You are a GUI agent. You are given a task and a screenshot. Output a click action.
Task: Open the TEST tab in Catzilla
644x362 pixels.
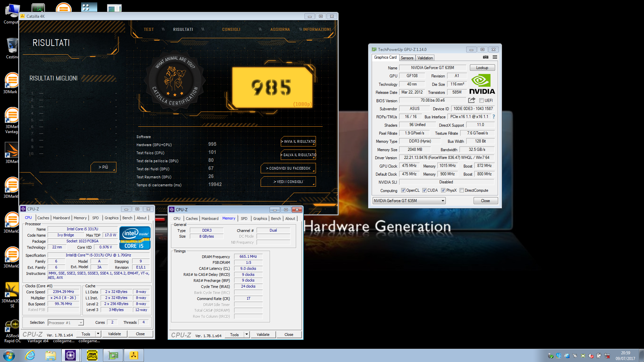coord(149,29)
